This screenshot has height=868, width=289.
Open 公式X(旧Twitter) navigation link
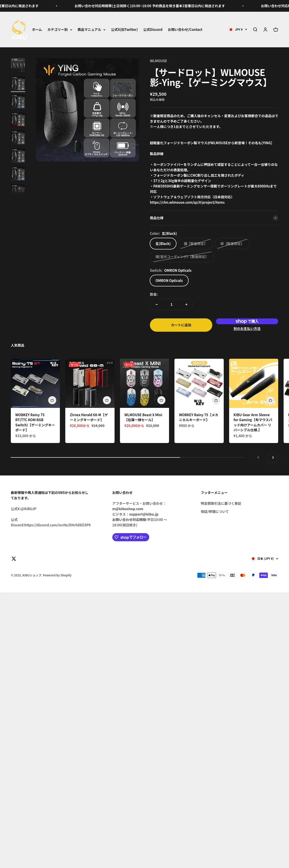point(124,30)
